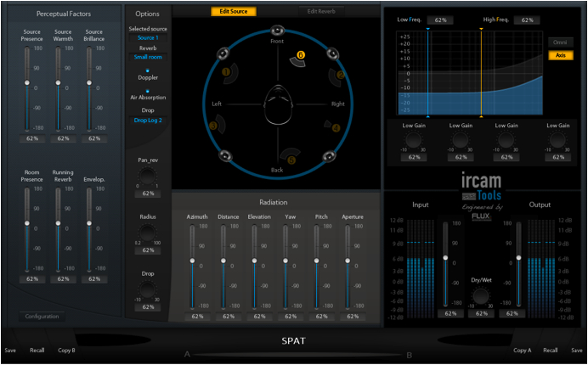Screen dimensions: 588x365
Task: Click the fourth Low Gain knob
Action: [557, 140]
